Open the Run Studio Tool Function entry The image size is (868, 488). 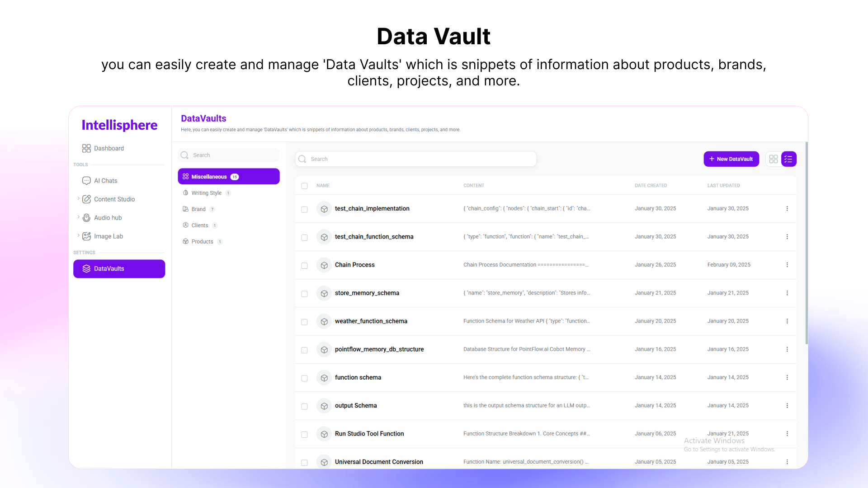coord(369,434)
